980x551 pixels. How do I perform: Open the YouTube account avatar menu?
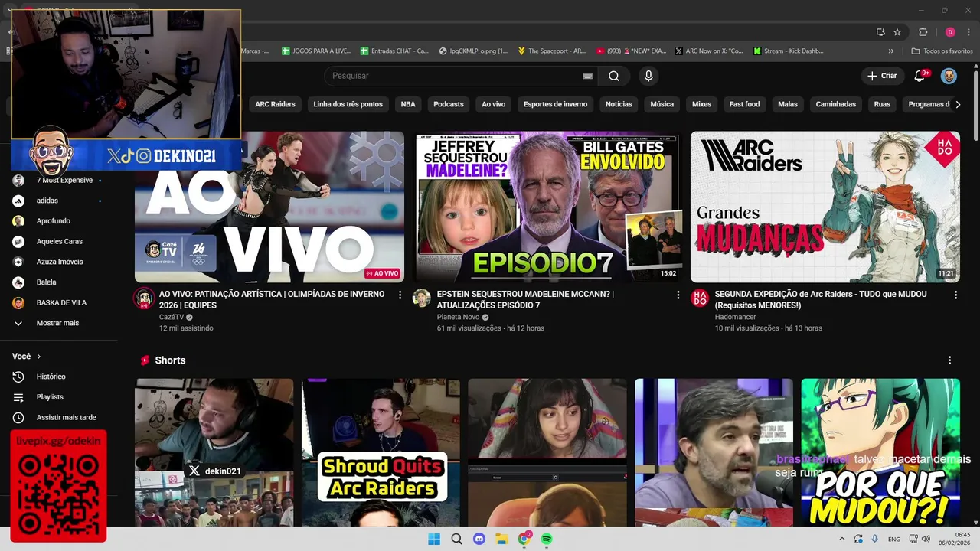point(949,76)
